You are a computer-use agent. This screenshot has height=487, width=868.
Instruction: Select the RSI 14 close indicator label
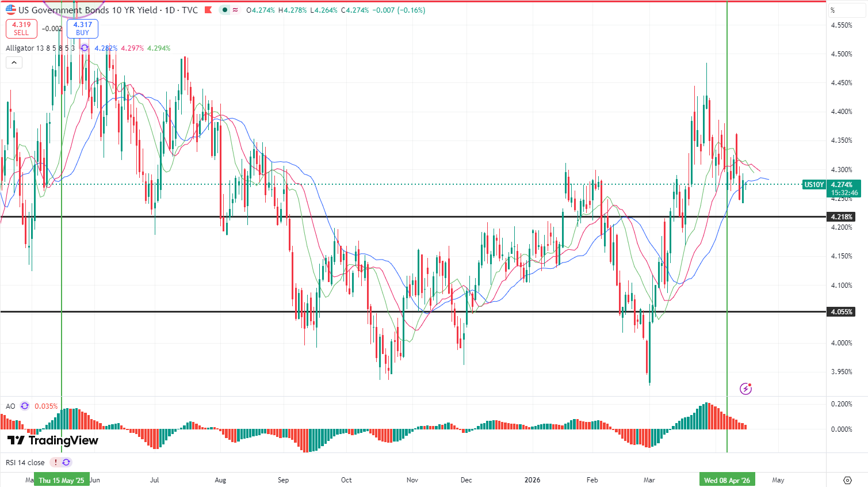coord(25,462)
